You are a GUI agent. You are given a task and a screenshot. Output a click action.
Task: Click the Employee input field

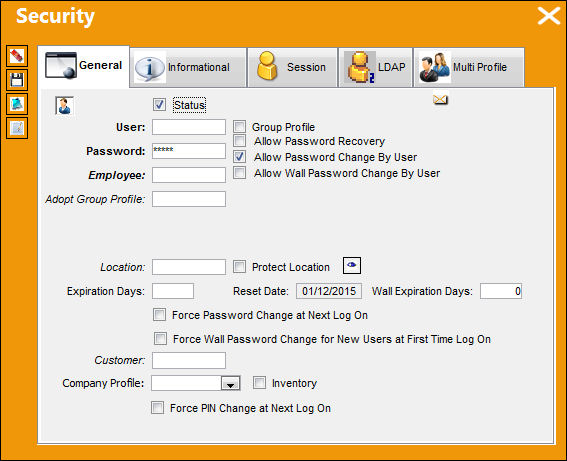coord(189,175)
